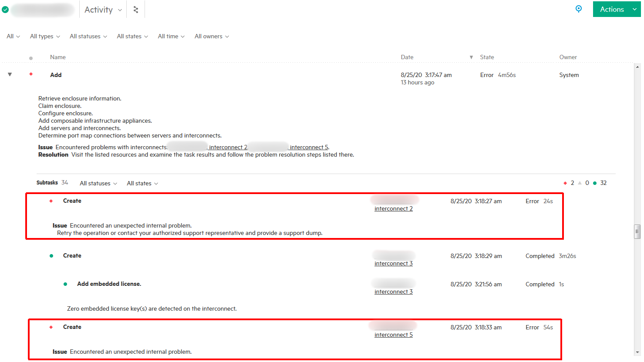
Task: Click the green status checkmark icon top-left
Action: tap(5, 9)
